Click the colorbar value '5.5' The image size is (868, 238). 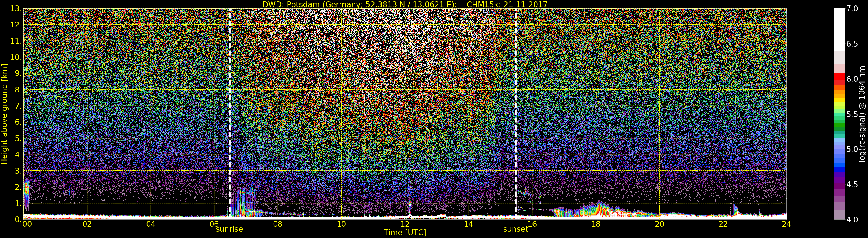(852, 114)
